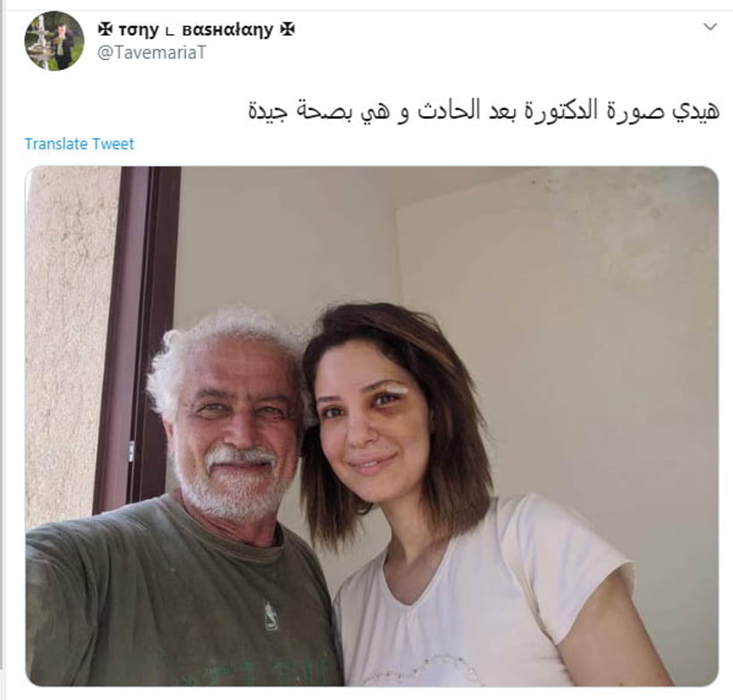Click the small logo on the green shirt
This screenshot has height=700, width=733.
[x=271, y=615]
